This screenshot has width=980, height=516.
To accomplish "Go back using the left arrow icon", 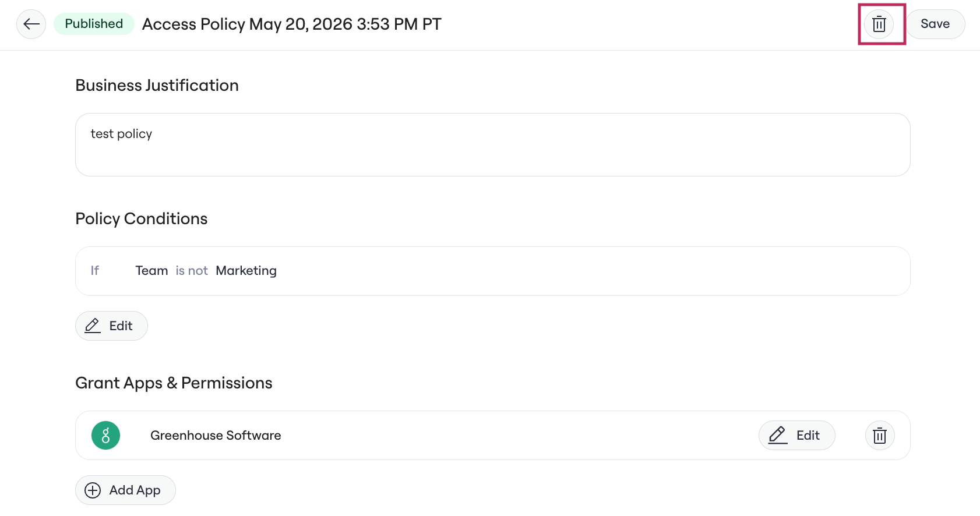I will pos(31,24).
